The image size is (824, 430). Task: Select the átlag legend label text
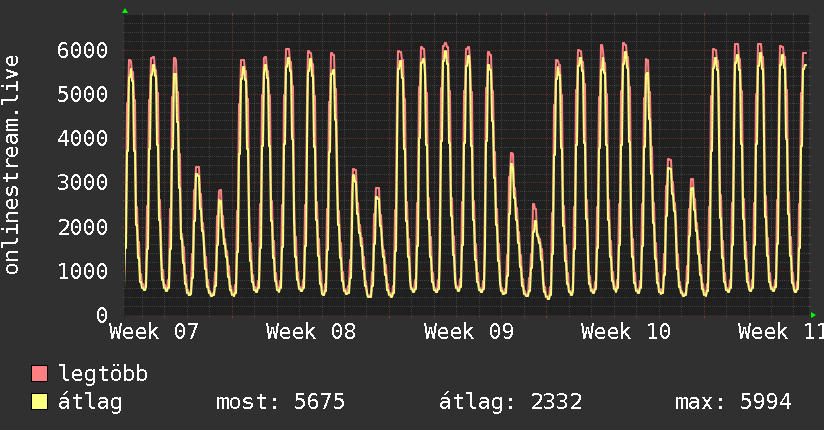pyautogui.click(x=91, y=402)
